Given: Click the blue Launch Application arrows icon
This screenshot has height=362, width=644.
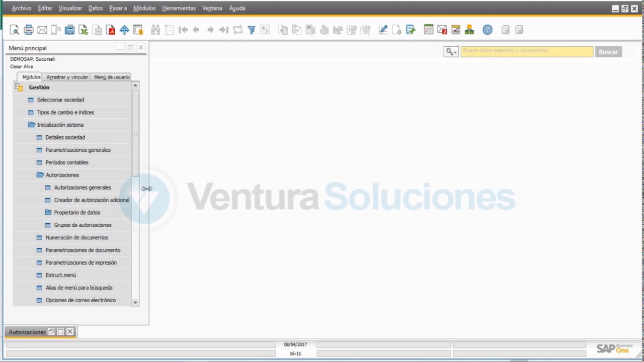Looking at the screenshot, I should [124, 30].
